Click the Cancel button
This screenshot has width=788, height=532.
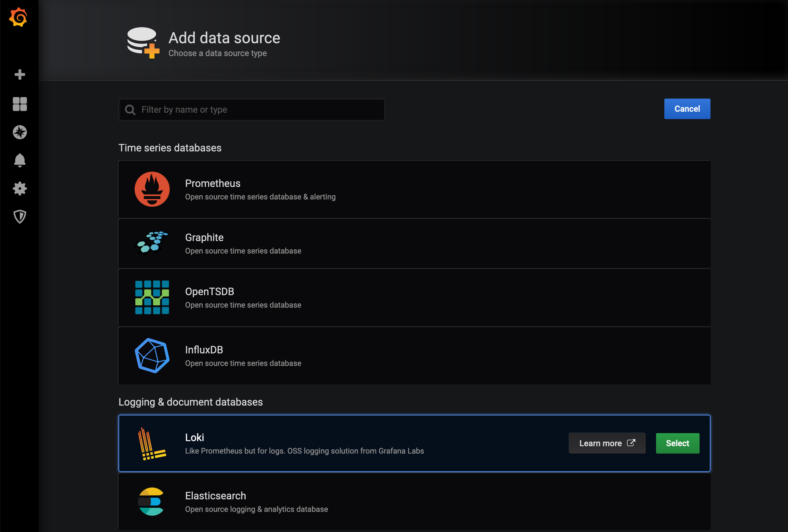[x=687, y=109]
